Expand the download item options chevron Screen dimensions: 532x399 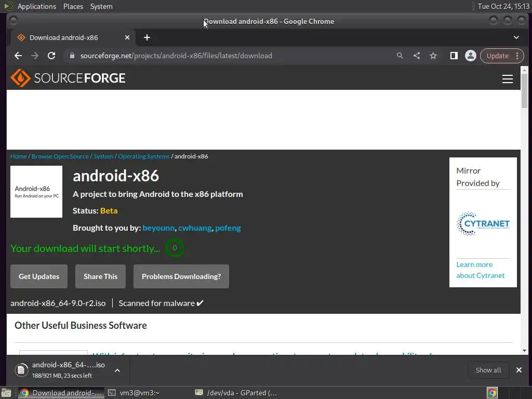click(x=117, y=370)
